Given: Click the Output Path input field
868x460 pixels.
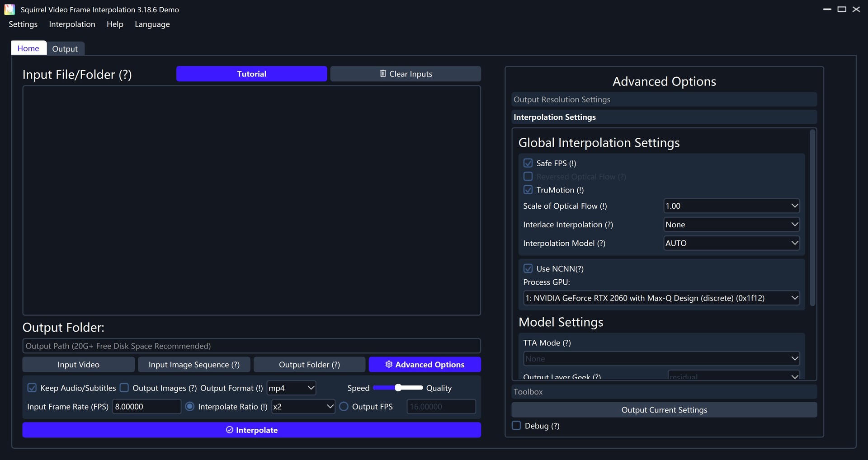Looking at the screenshot, I should pyautogui.click(x=251, y=346).
